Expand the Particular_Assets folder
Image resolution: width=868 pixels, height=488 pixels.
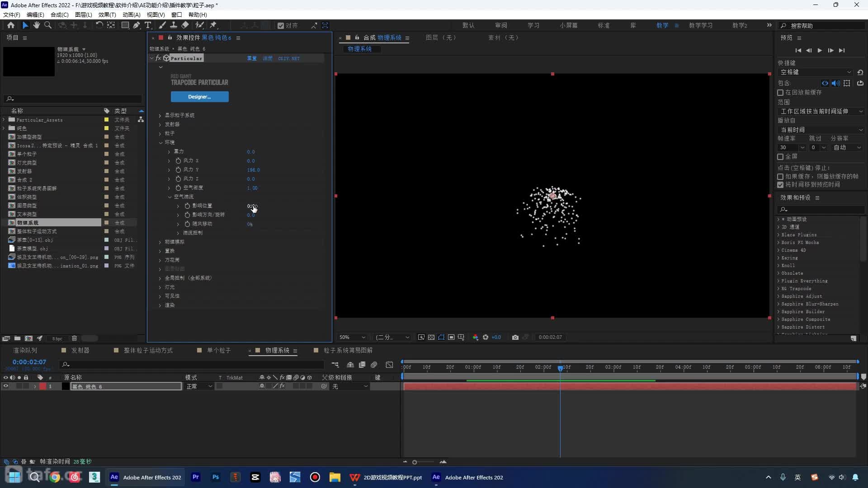4,120
